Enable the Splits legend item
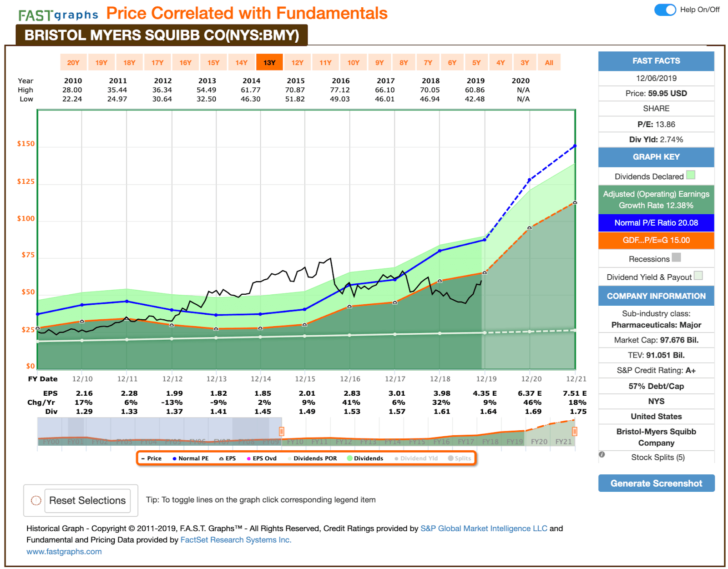The image size is (728, 569). coord(460,458)
